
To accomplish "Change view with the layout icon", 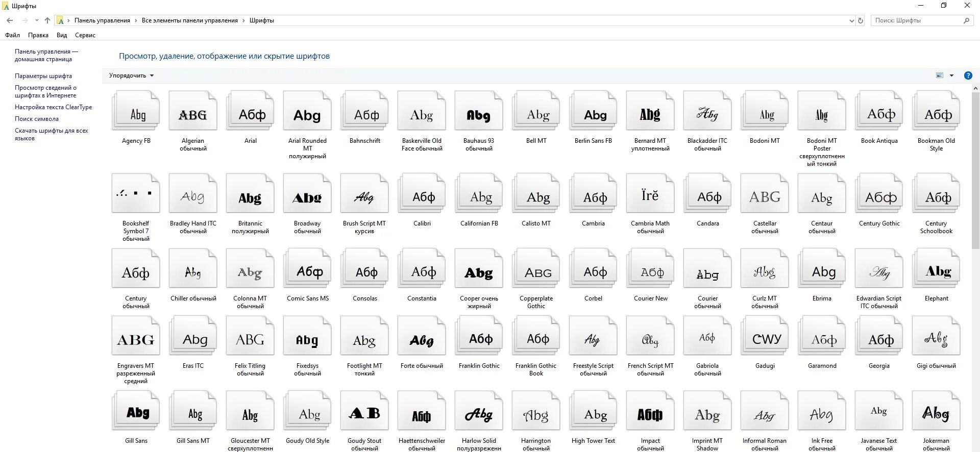I will [x=940, y=76].
